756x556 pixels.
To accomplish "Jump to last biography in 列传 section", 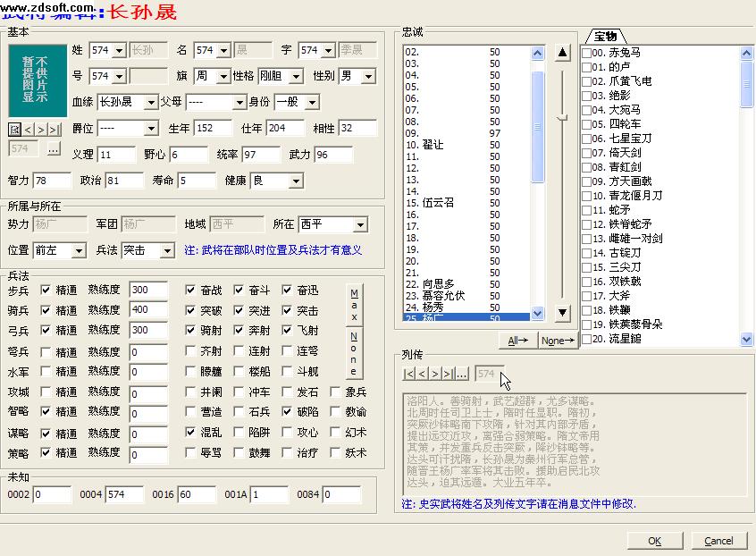I will click(448, 374).
